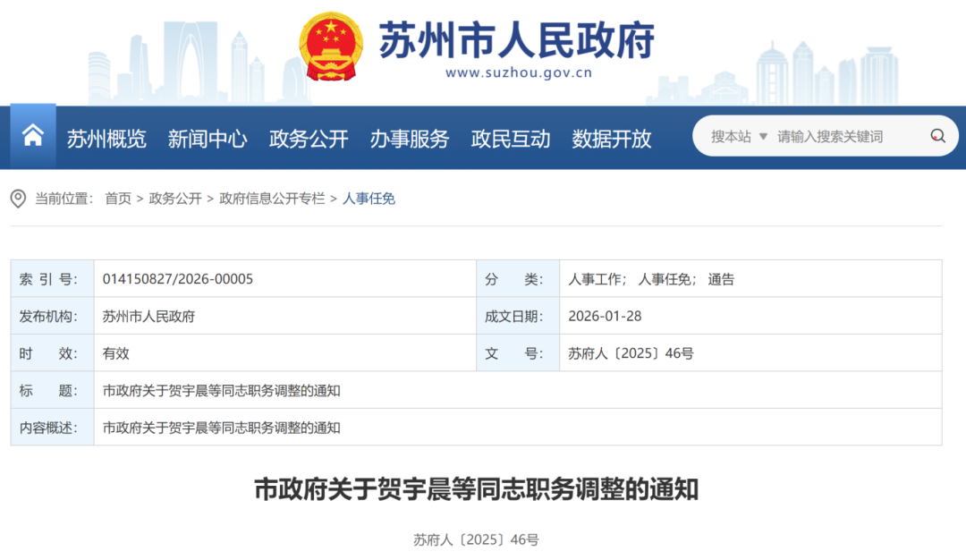966x560 pixels.
Task: Click the home icon in navigation bar
Action: click(33, 136)
